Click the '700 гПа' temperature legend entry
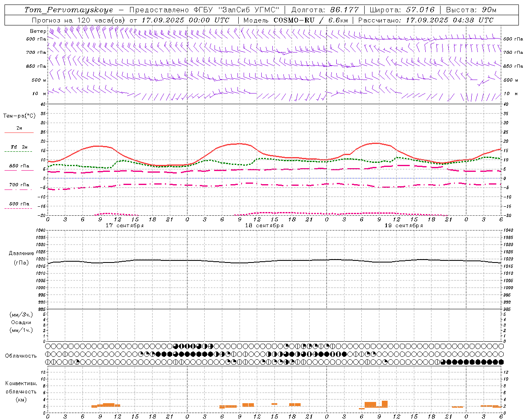 19,185
